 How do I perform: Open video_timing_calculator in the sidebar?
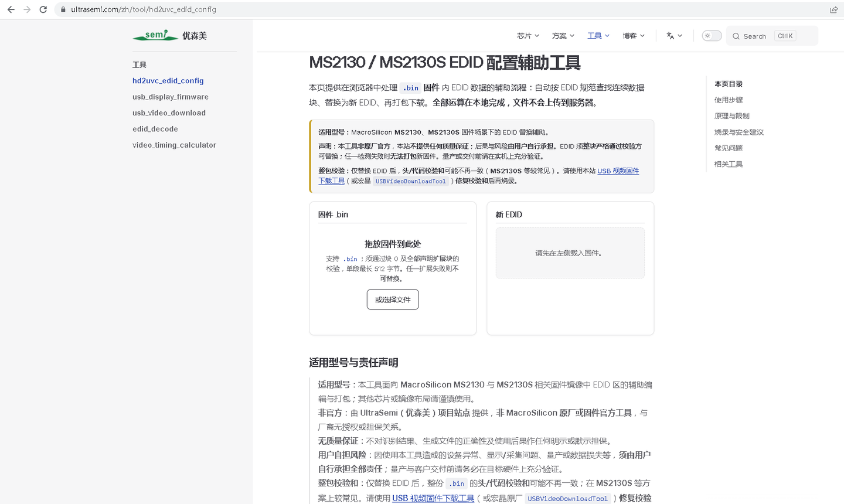(174, 145)
